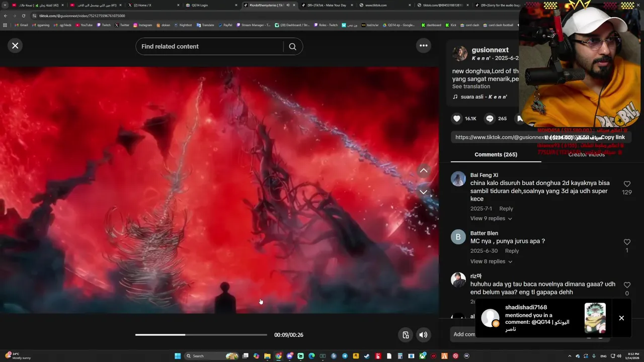
Task: Open dokan bookmark
Action: tap(163, 25)
